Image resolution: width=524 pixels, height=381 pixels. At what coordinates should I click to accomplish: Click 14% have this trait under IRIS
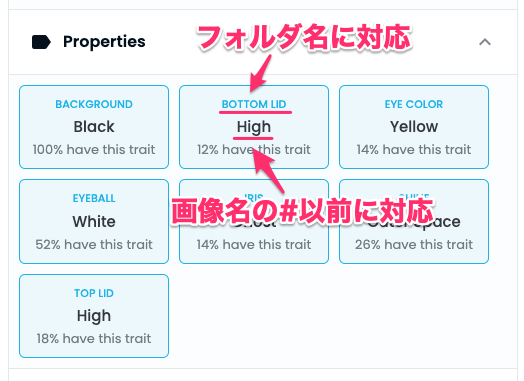pos(254,244)
